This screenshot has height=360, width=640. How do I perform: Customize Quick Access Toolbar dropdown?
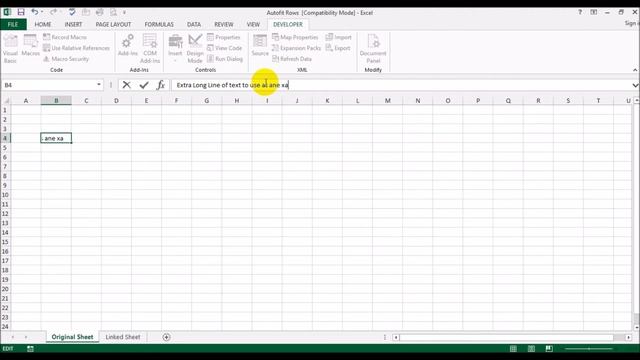click(124, 12)
